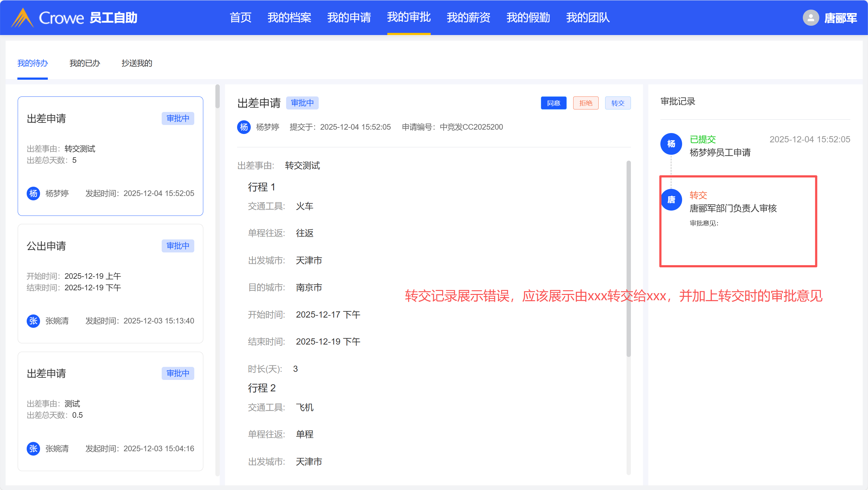
Task: Click 杨 avatar in application header
Action: (244, 127)
